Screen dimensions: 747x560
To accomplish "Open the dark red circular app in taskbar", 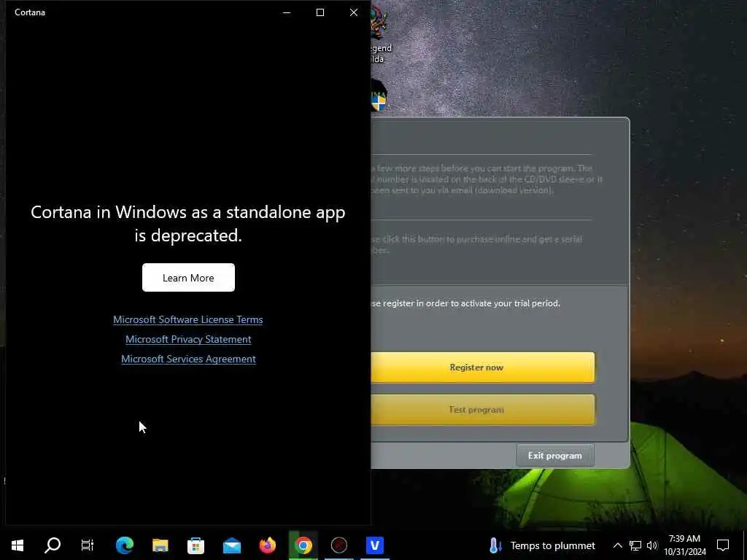I will (x=339, y=545).
